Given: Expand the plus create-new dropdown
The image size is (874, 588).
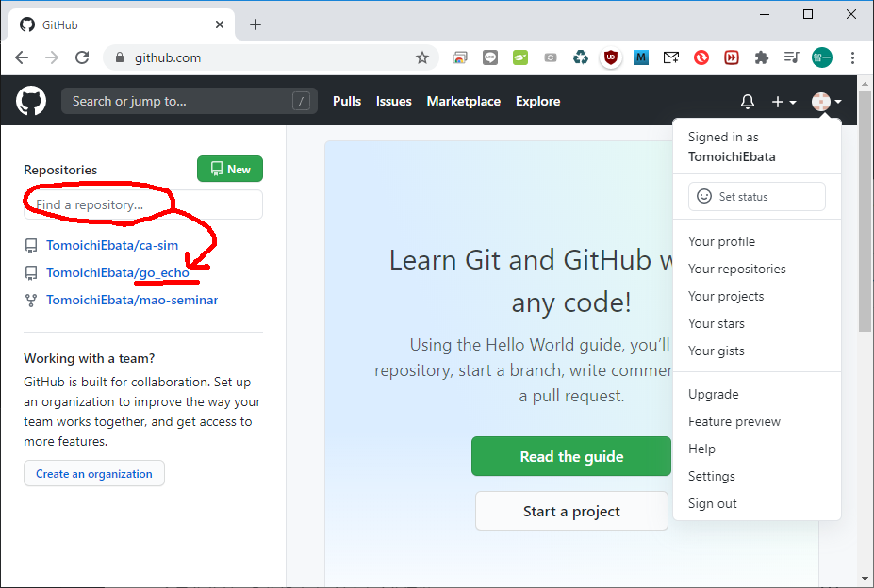Looking at the screenshot, I should (x=783, y=102).
